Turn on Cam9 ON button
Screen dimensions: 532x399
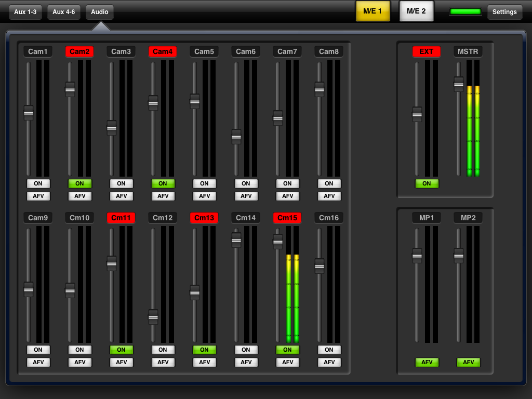click(38, 350)
